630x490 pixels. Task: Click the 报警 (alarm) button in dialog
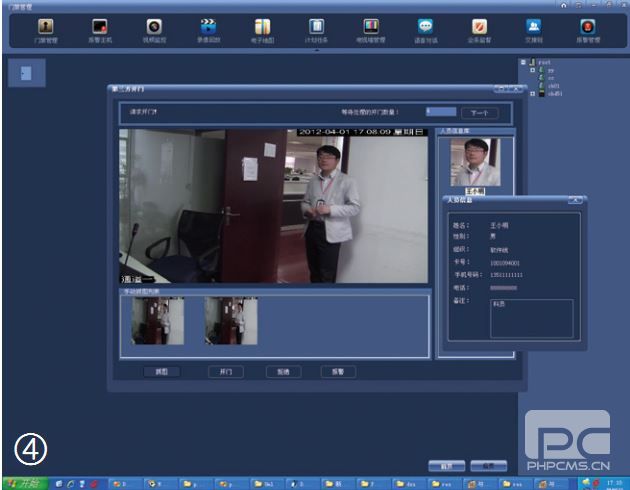(x=337, y=371)
